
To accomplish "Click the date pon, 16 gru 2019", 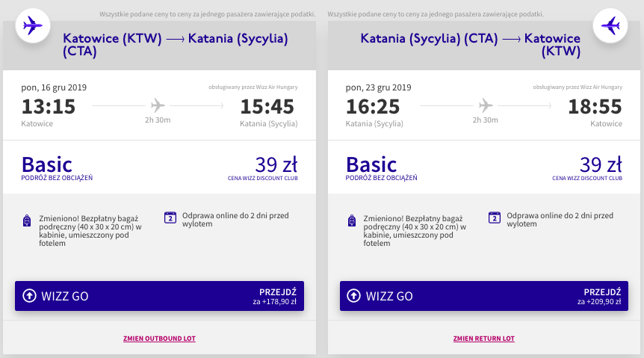I will point(54,87).
